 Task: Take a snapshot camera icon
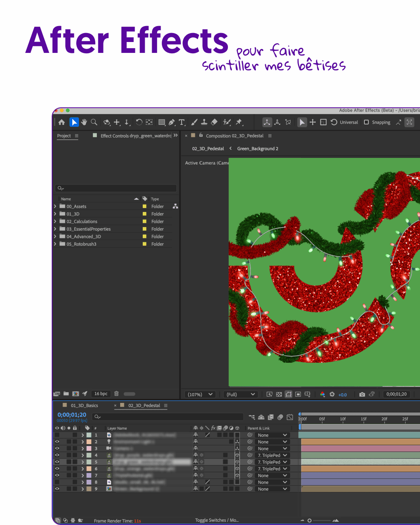362,394
